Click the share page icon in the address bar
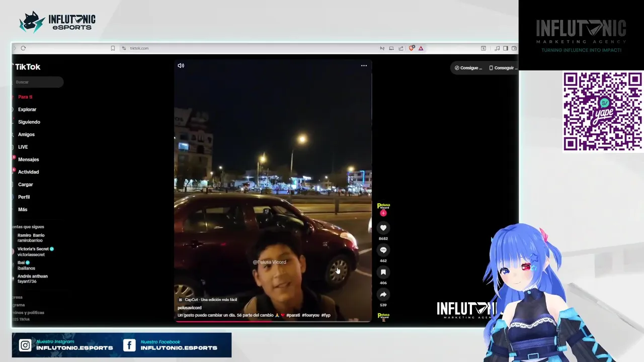 tap(401, 48)
